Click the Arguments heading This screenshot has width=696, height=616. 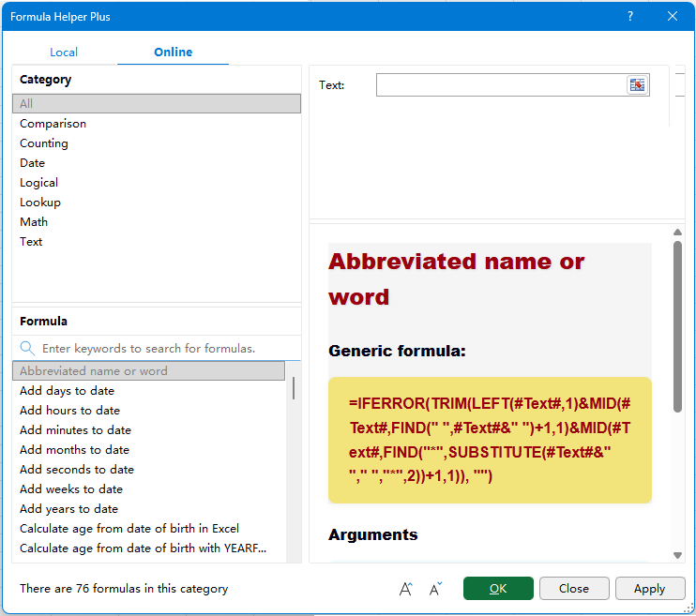click(373, 534)
